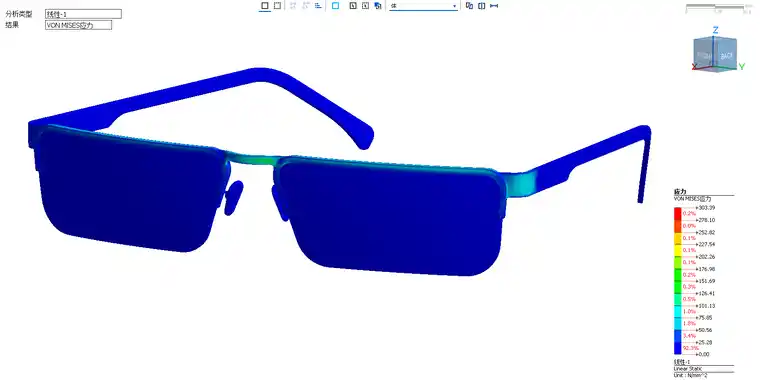Click the legend title 应力
Screen dimensions: 760x380
(680, 192)
